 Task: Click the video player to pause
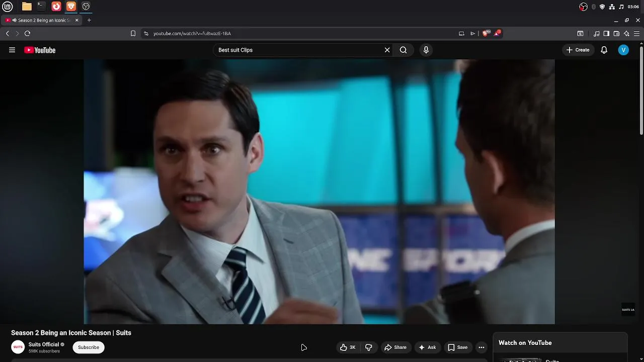[319, 192]
